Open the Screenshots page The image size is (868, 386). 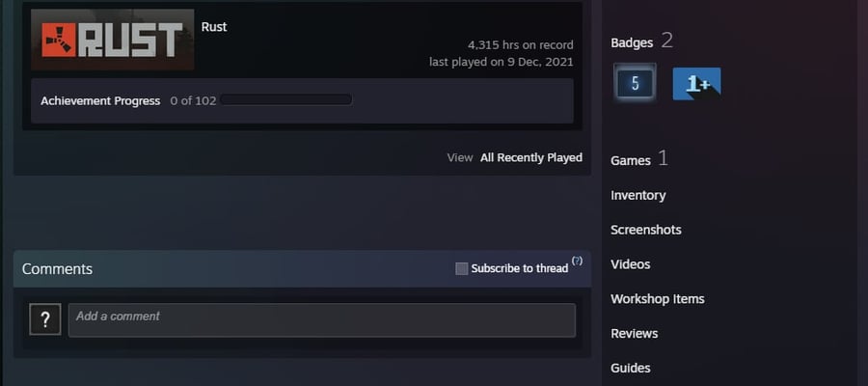[x=645, y=230]
